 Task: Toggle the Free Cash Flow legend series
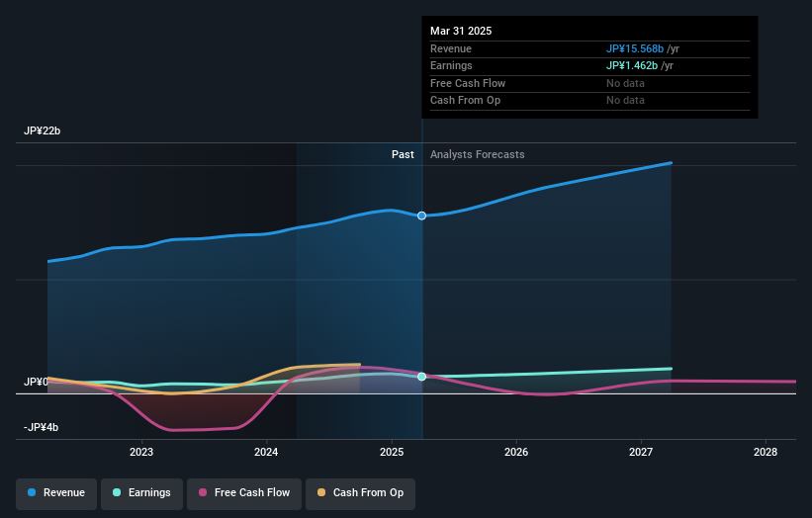tap(244, 493)
